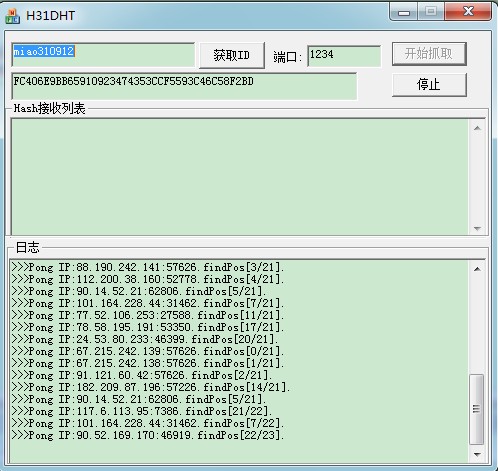Focus the miao310912 text field
Viewport: 498px width, 471px height.
[103, 54]
